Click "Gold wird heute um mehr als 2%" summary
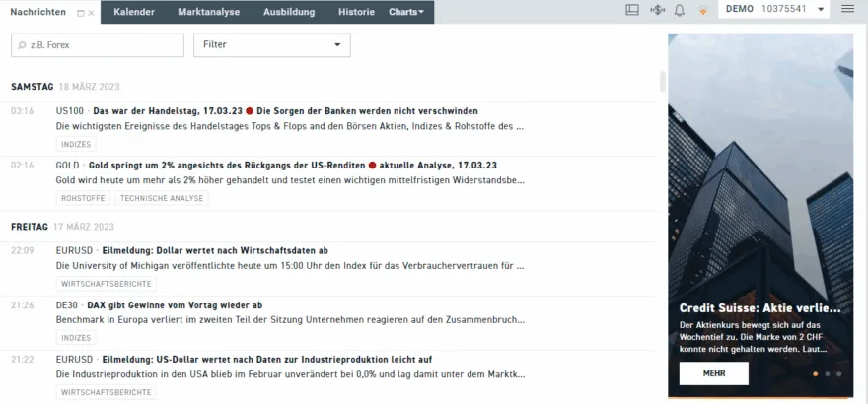 pos(290,180)
